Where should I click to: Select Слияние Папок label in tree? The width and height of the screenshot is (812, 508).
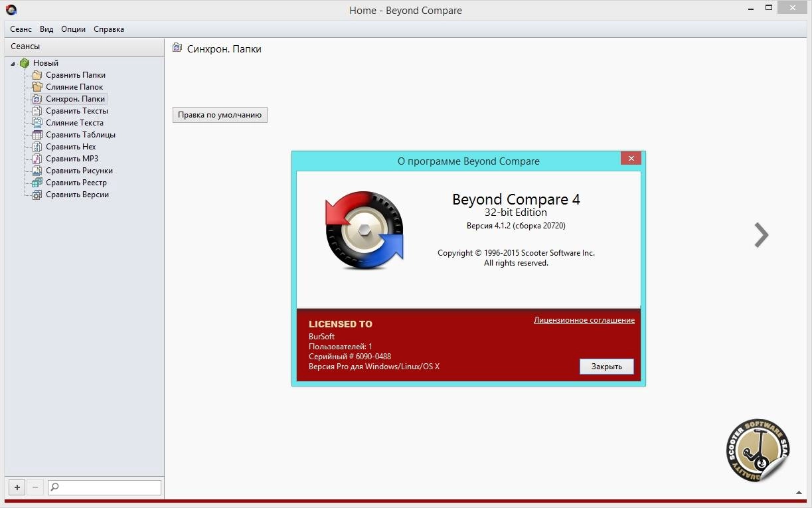(74, 87)
